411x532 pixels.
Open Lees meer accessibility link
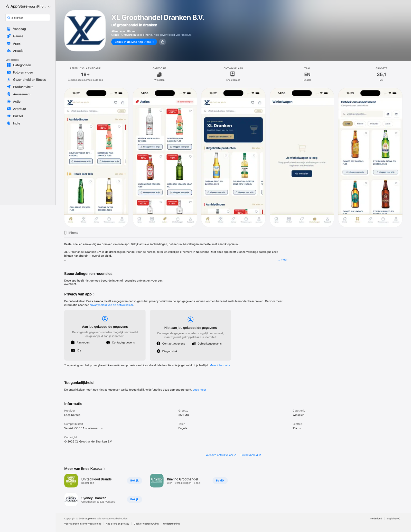click(x=199, y=390)
